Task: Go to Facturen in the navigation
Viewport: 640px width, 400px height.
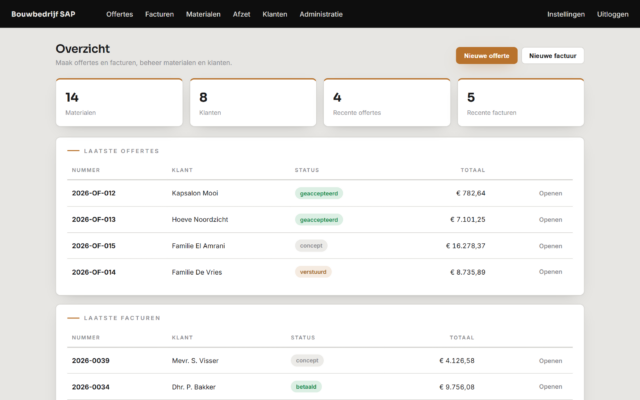Action: click(x=160, y=14)
